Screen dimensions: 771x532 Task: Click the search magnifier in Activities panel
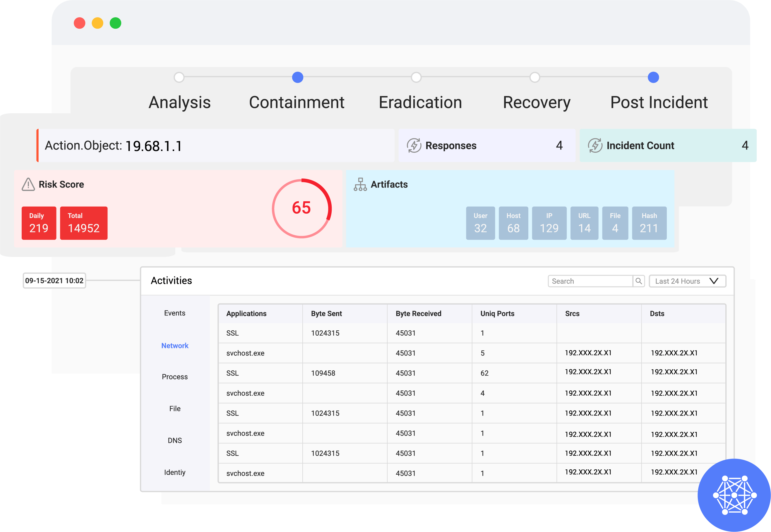click(x=639, y=281)
